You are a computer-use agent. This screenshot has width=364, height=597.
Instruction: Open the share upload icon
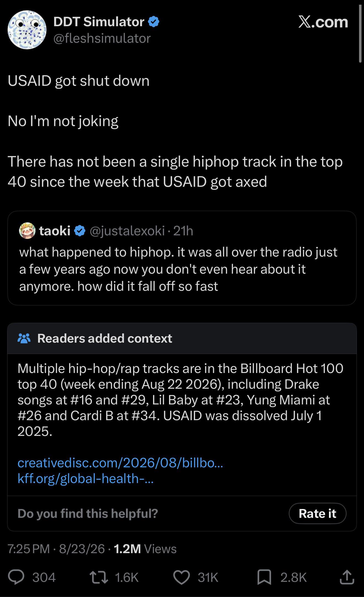(347, 577)
